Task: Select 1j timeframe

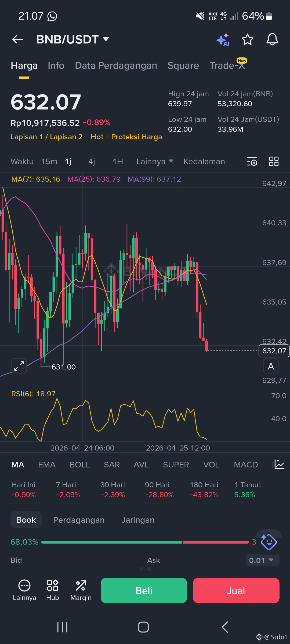Action: [68, 162]
